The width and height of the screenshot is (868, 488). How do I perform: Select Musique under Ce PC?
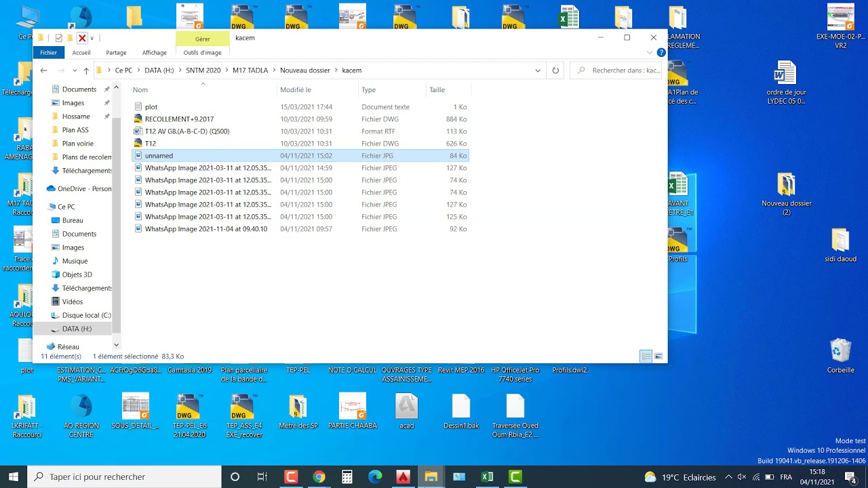(75, 261)
